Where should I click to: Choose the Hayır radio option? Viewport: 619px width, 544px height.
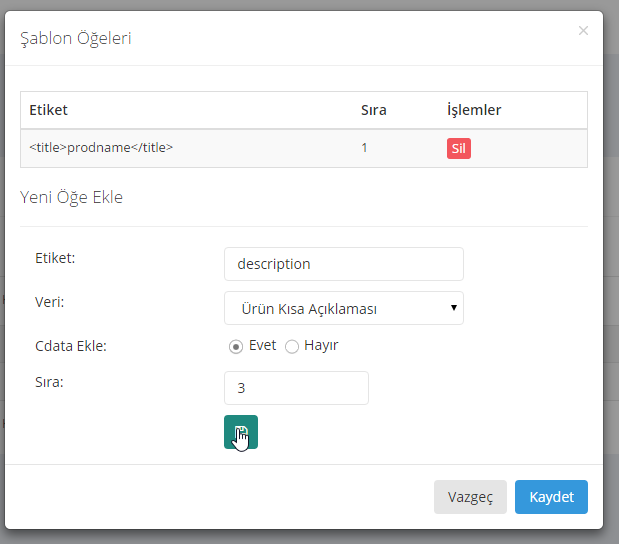(292, 346)
